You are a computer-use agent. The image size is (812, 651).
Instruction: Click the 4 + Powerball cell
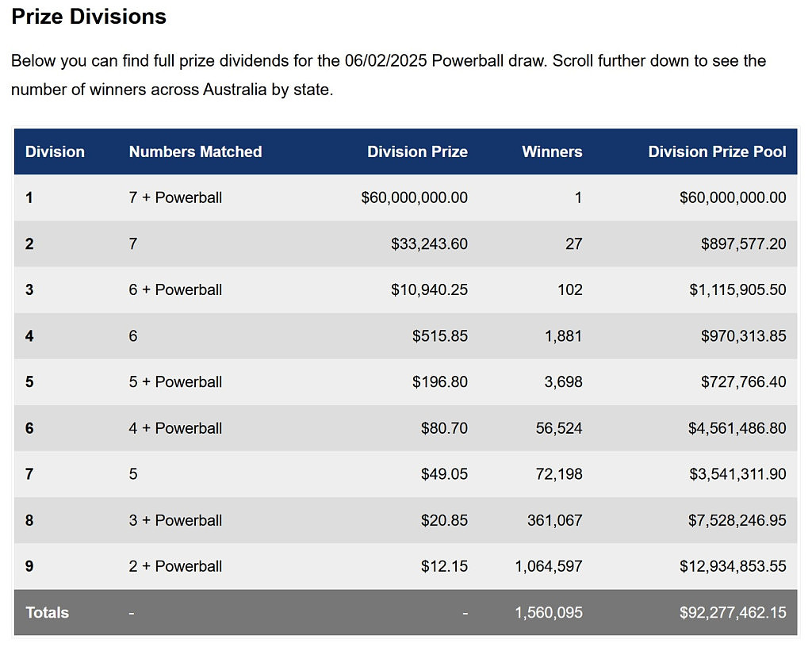coord(175,428)
